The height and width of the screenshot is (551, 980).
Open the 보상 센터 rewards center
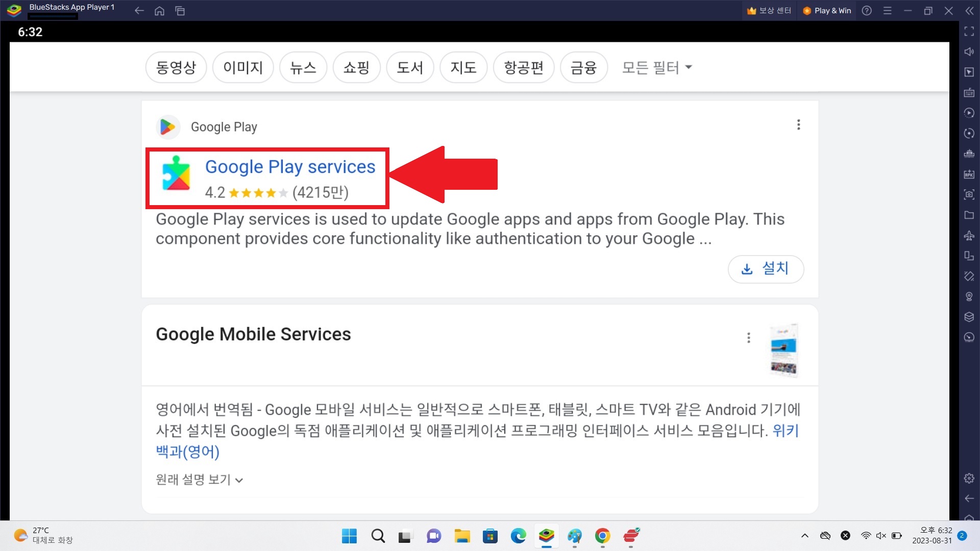click(769, 11)
